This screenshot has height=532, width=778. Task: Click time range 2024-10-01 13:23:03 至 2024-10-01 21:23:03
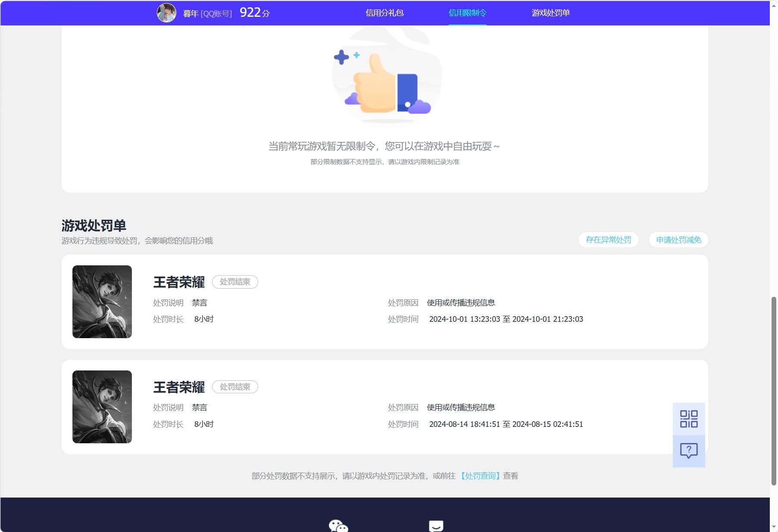[x=506, y=319]
